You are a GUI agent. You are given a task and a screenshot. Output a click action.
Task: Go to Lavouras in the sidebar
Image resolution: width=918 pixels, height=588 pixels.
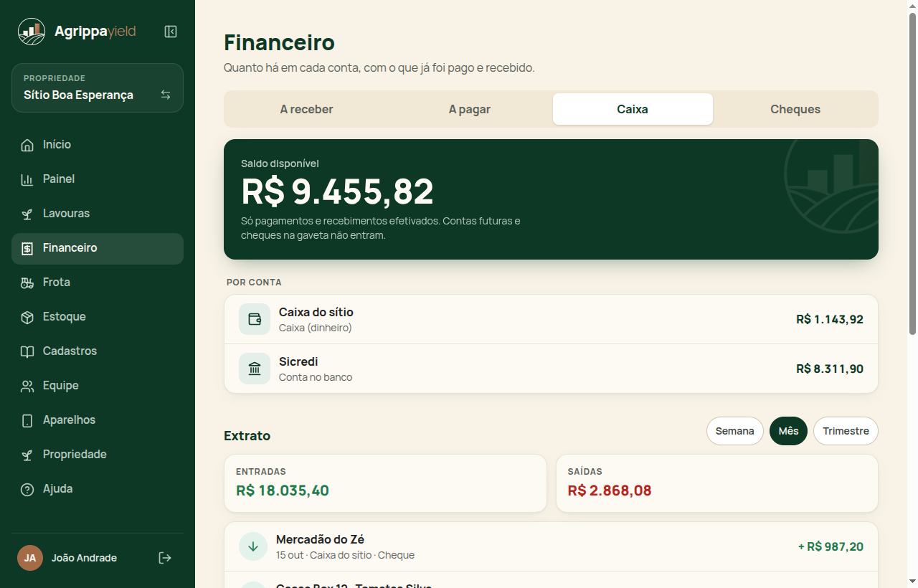(x=98, y=214)
